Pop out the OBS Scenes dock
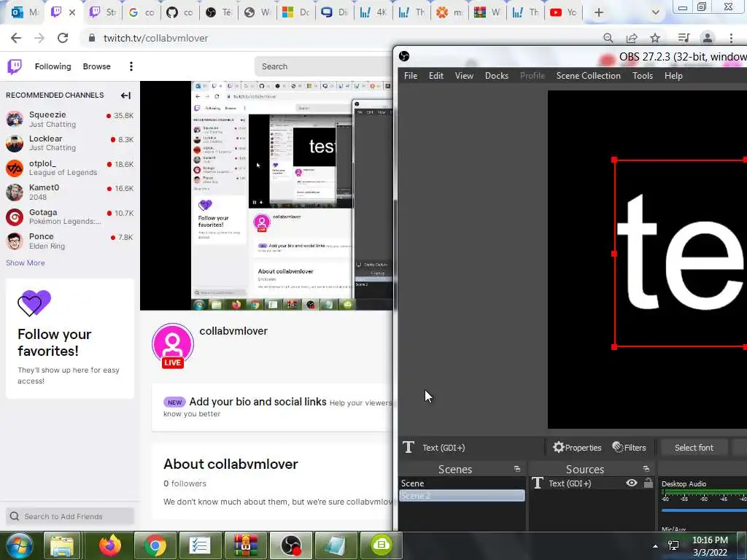The width and height of the screenshot is (747, 560). 517,469
